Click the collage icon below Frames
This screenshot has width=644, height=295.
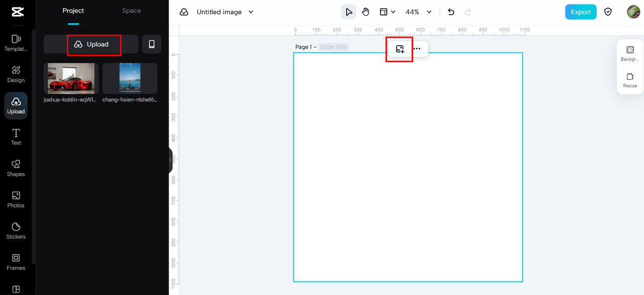point(16,289)
